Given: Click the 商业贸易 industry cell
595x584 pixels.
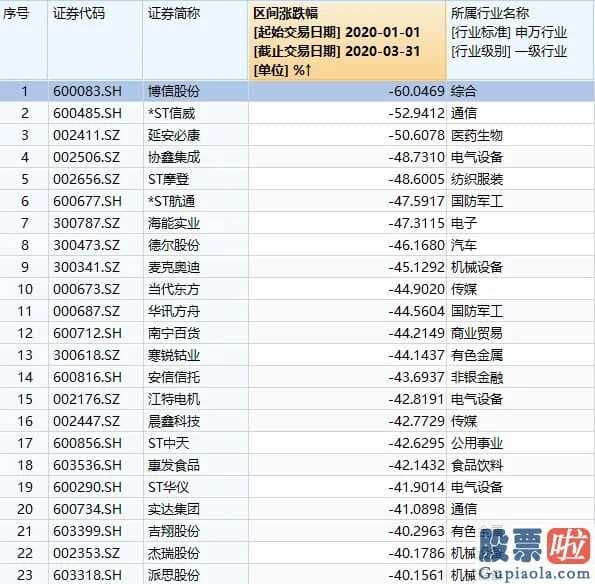Looking at the screenshot, I should [x=477, y=334].
